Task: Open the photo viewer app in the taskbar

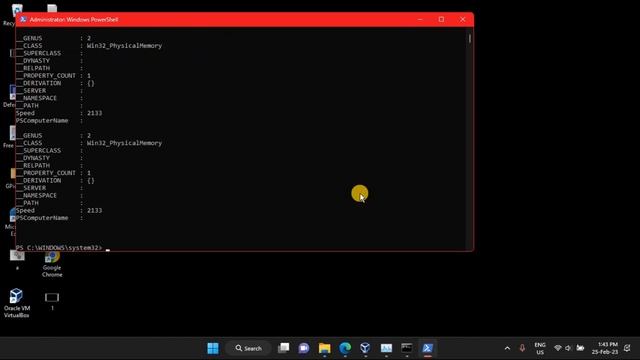Action: pos(386,348)
